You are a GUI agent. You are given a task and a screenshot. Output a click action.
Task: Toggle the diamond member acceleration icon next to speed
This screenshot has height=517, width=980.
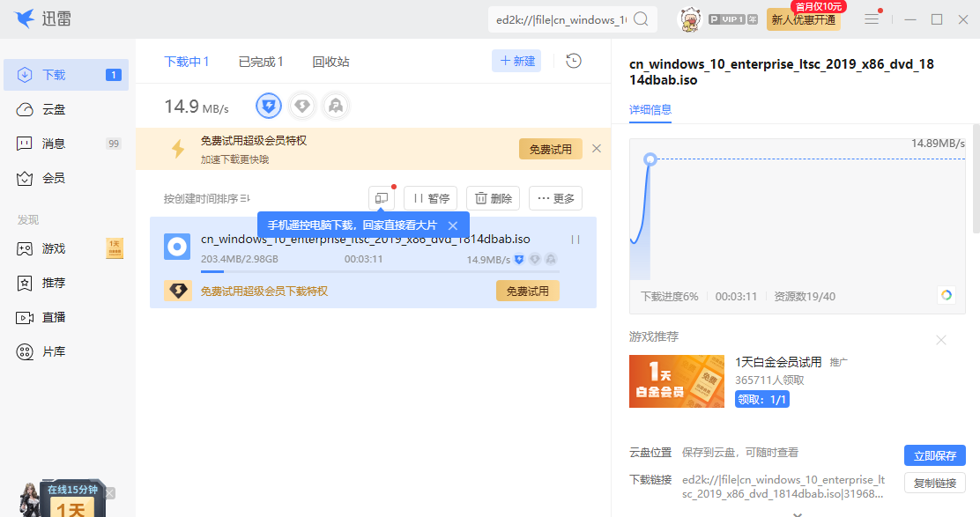(302, 107)
